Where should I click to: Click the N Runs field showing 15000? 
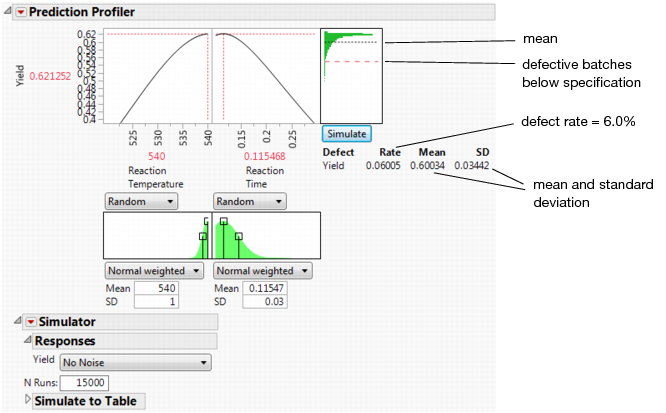point(85,383)
